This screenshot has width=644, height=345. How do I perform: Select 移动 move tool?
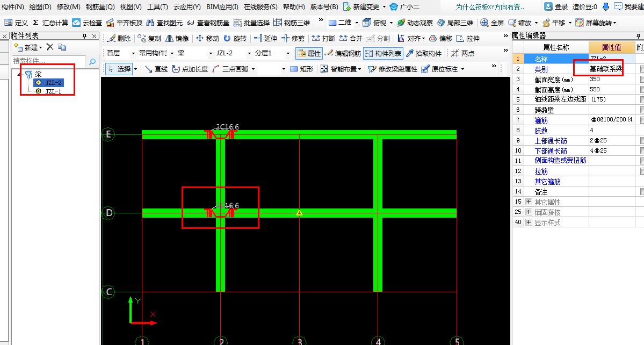[207, 38]
